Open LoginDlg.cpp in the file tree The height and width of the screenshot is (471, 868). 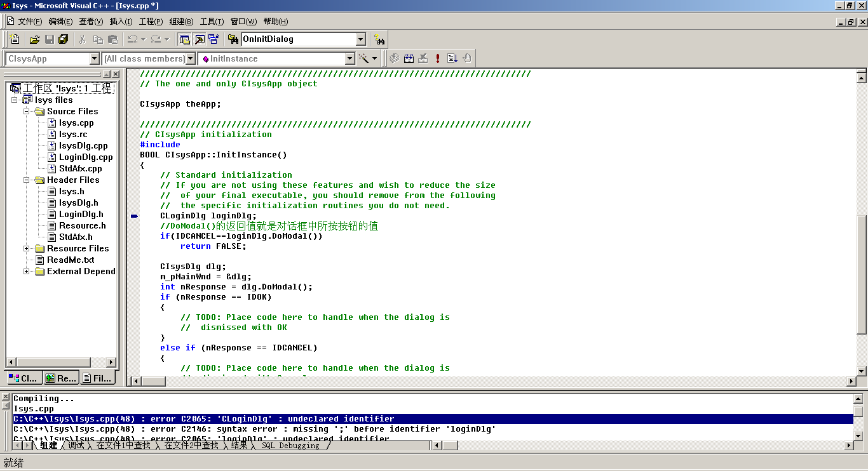click(86, 157)
